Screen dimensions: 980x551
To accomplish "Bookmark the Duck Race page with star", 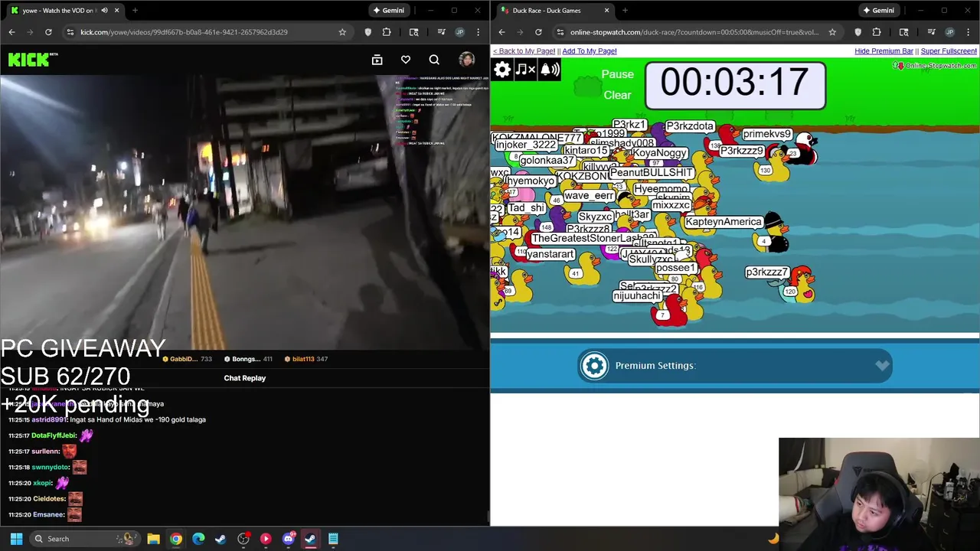I will (832, 32).
